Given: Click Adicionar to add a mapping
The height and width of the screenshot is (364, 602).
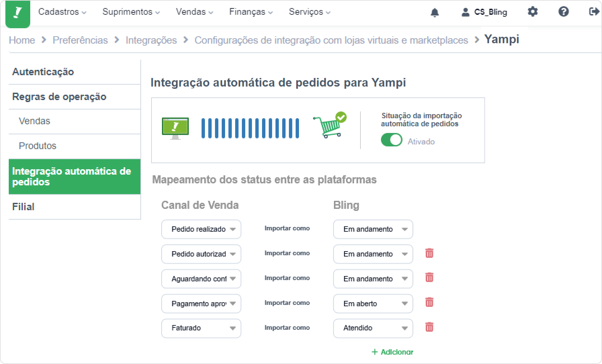Looking at the screenshot, I should pyautogui.click(x=392, y=352).
